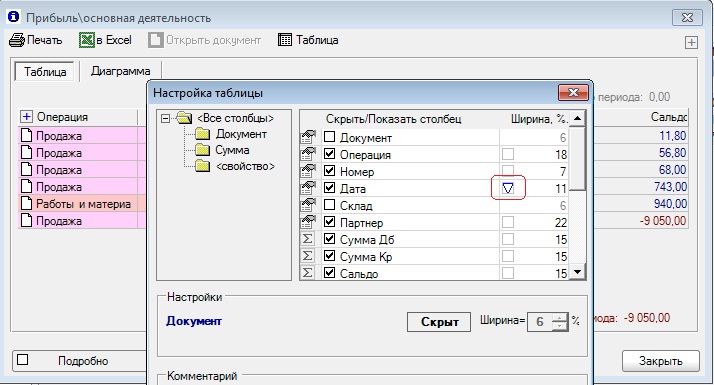
Task: Click the Скрыт button
Action: 439,322
